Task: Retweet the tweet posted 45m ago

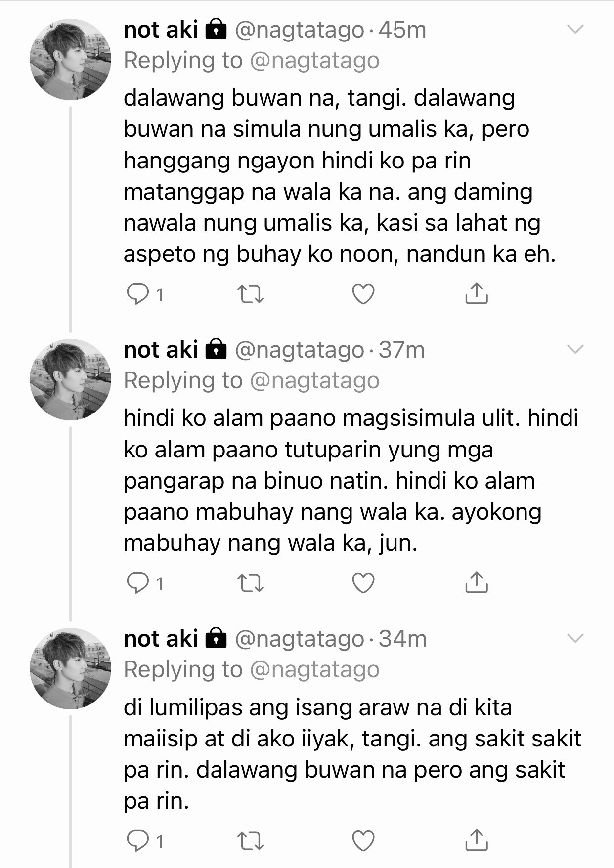Action: [251, 294]
